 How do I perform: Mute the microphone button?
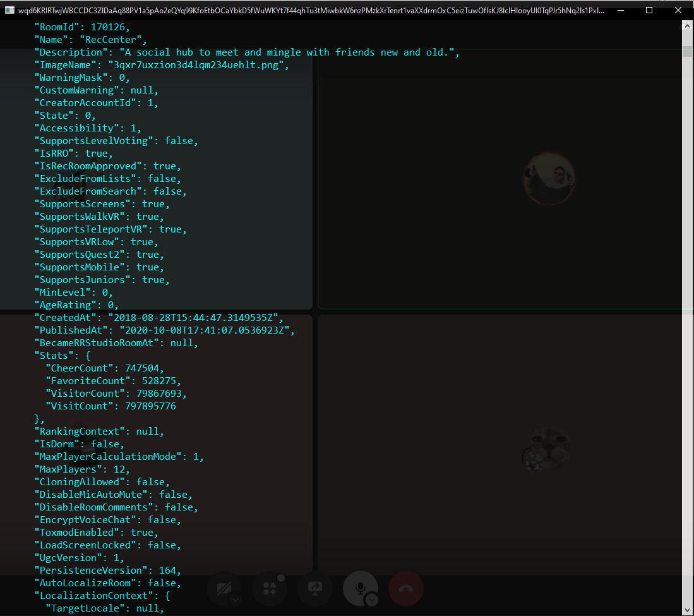[x=360, y=589]
